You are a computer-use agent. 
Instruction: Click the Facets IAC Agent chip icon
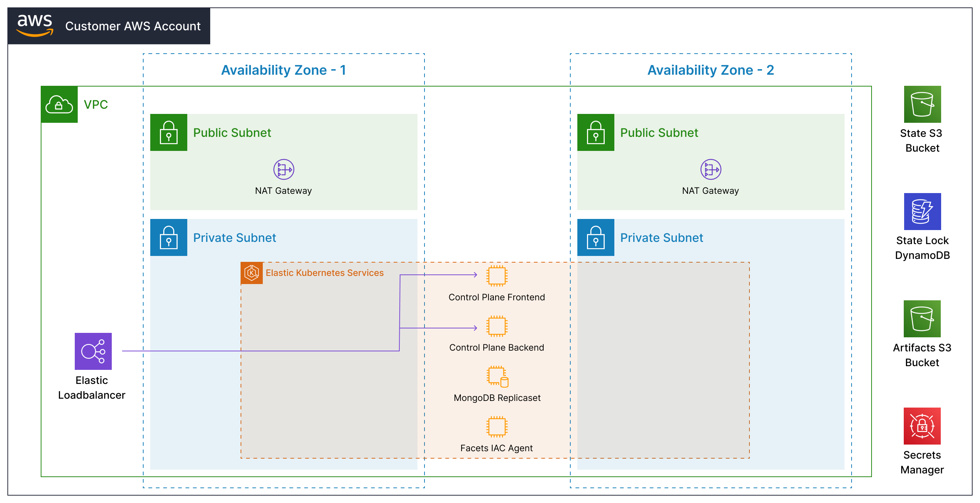(496, 426)
